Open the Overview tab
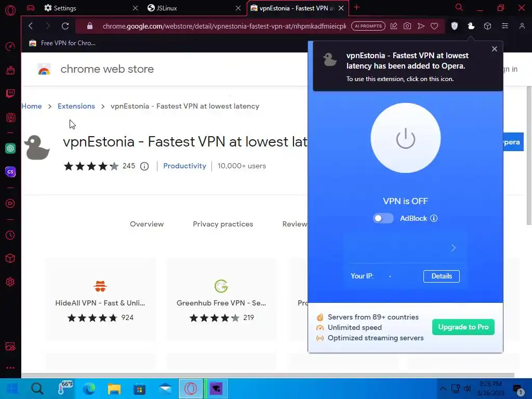 click(x=147, y=224)
